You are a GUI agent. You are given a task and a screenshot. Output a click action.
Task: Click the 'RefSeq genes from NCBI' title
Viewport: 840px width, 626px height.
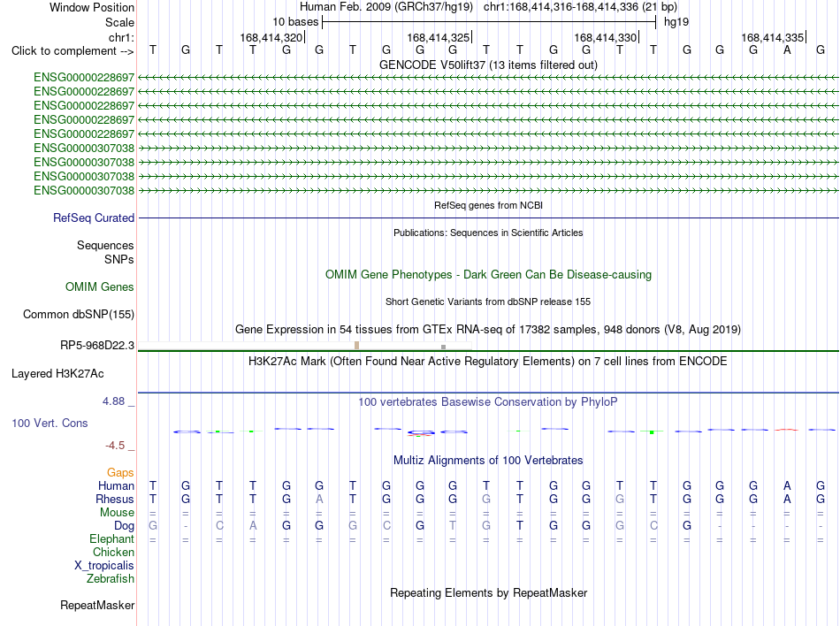(488, 205)
